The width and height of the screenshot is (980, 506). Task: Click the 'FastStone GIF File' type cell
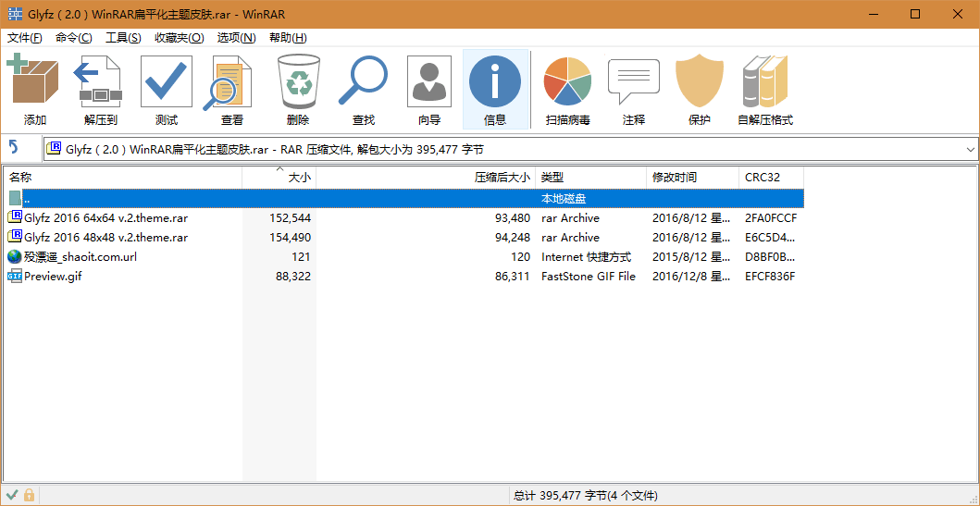tap(589, 276)
